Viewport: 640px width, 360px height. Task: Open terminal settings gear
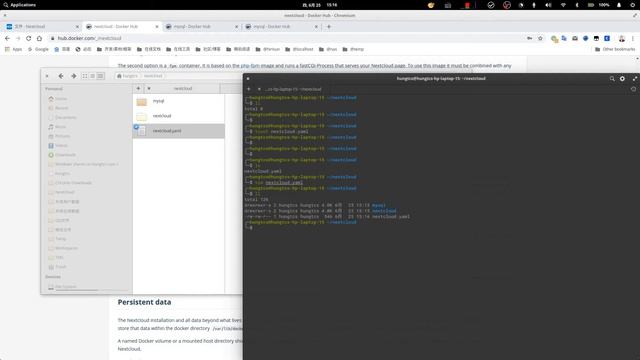coord(622,78)
